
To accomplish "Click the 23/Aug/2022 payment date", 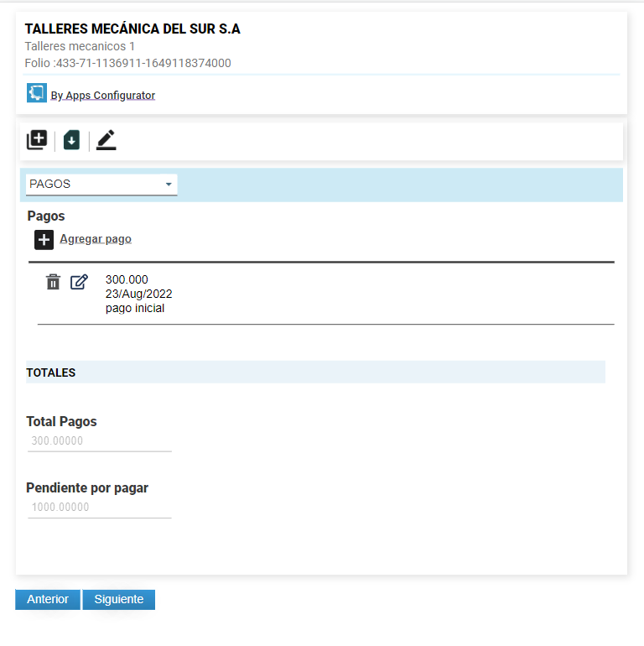I will [138, 294].
